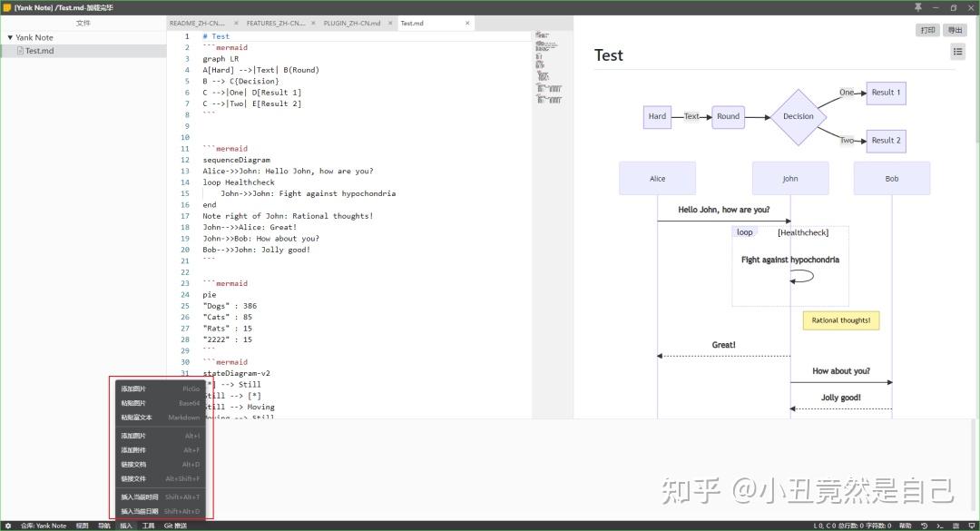Open the 视图 menu in status bar
The width and height of the screenshot is (980, 531).
coord(83,526)
